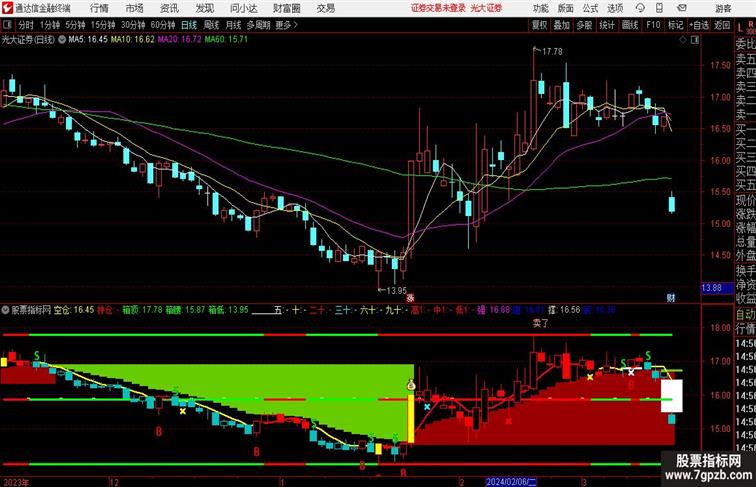Select the L tab in side panel
The width and height of the screenshot is (756, 487).
[741, 28]
